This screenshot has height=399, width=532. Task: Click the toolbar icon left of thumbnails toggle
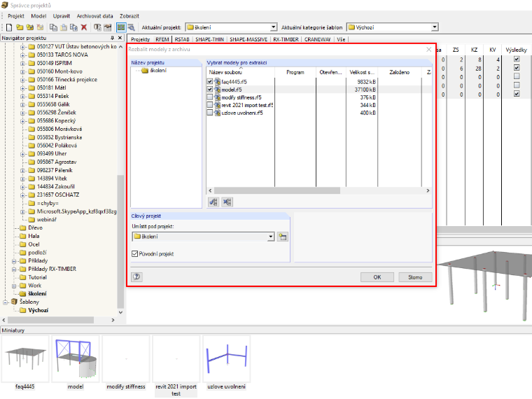(x=108, y=27)
